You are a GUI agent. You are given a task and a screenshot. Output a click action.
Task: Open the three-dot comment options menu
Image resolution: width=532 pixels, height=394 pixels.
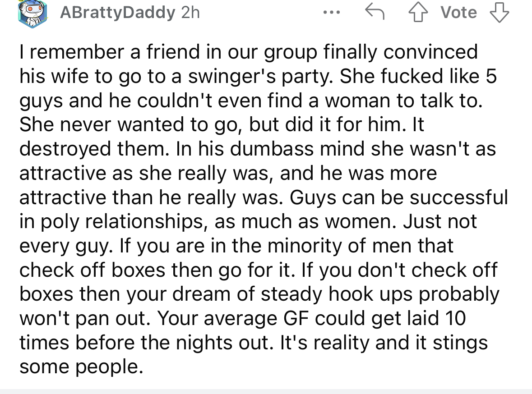pos(332,13)
